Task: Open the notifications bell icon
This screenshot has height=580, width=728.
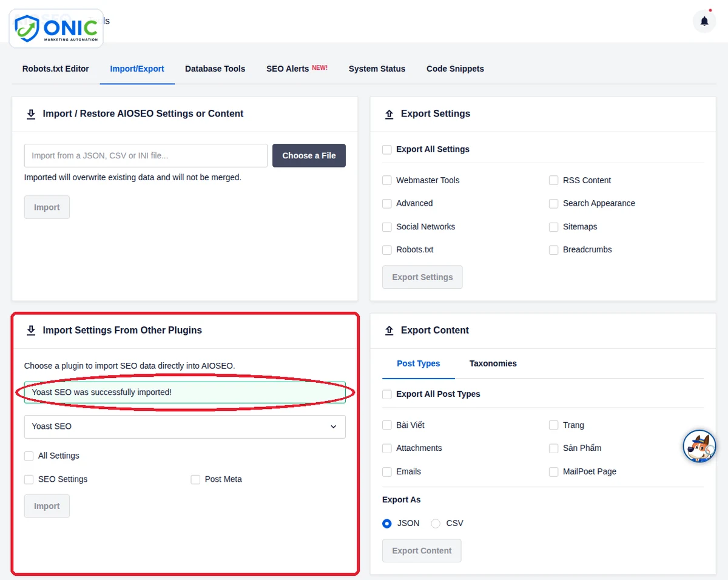Action: [704, 21]
